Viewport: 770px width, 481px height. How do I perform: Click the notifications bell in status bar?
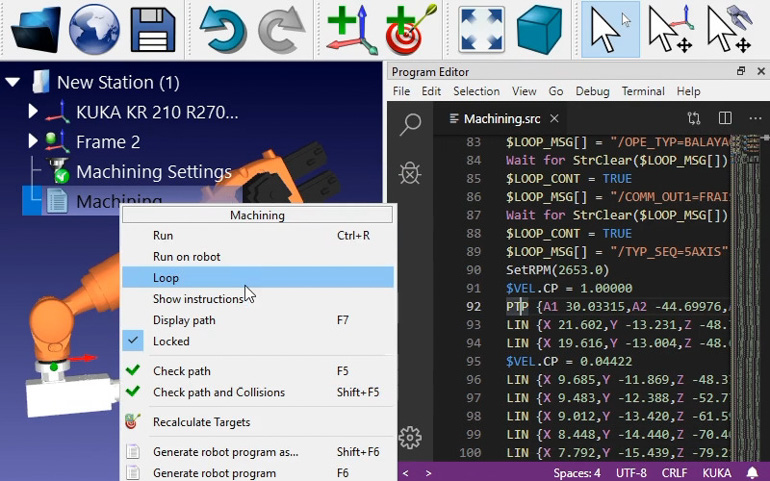752,473
